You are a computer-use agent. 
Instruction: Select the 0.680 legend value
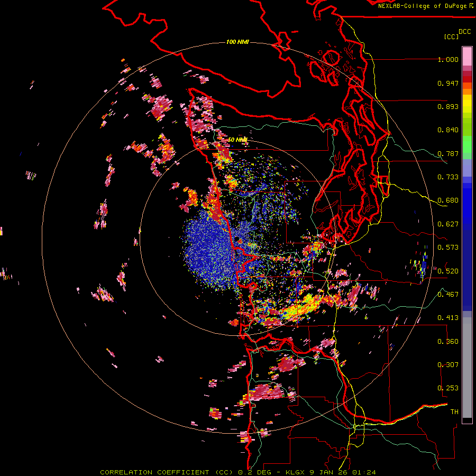(448, 200)
